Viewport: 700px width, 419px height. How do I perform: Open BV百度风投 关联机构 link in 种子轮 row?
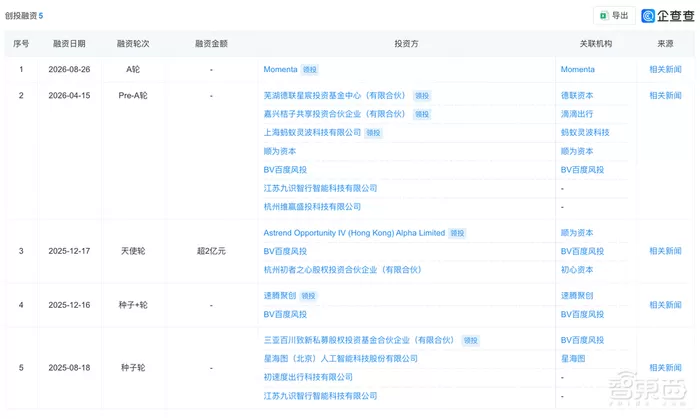click(x=583, y=340)
